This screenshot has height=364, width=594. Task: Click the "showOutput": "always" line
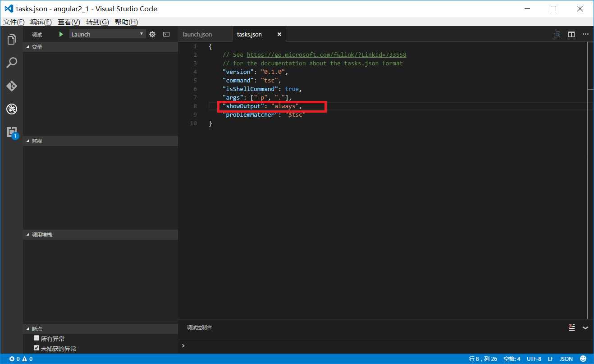coord(262,106)
